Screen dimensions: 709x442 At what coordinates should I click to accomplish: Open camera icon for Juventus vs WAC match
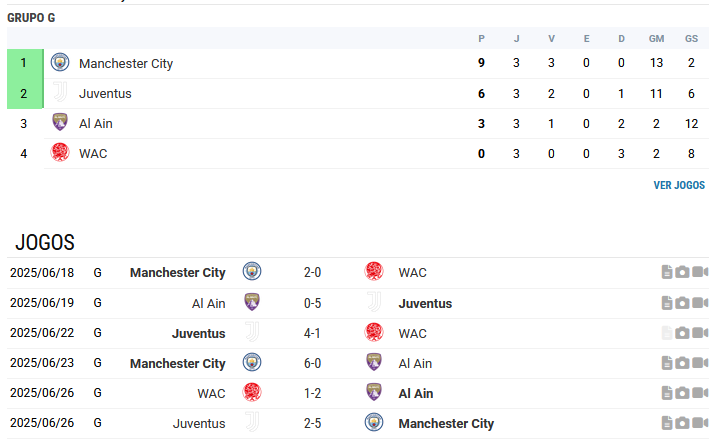682,333
